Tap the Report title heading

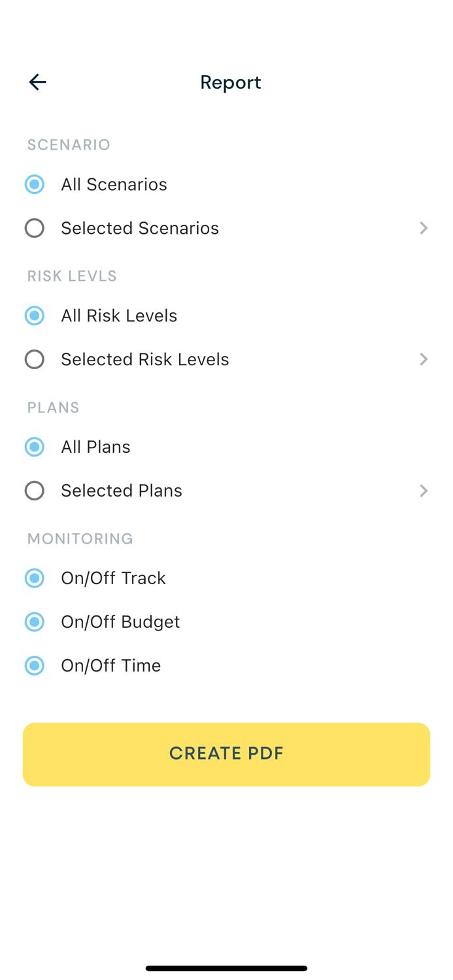pos(230,82)
